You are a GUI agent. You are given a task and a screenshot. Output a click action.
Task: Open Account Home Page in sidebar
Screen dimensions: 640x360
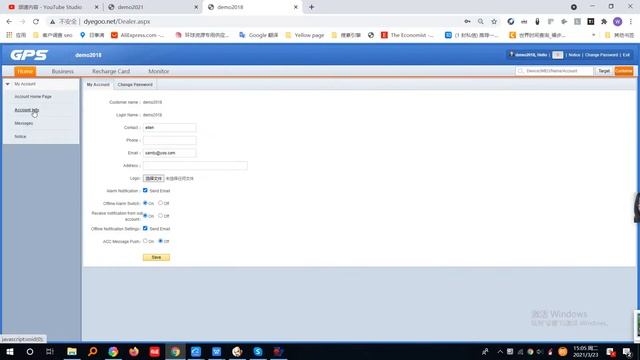point(33,96)
